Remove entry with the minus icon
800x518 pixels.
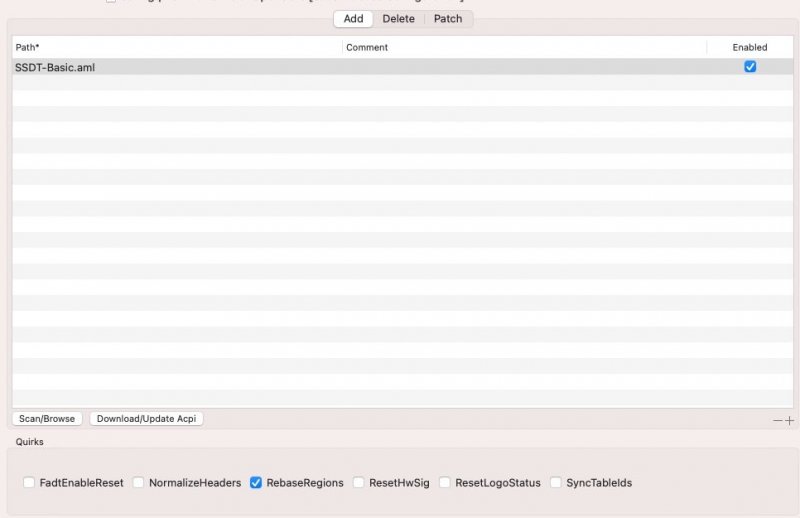(777, 421)
